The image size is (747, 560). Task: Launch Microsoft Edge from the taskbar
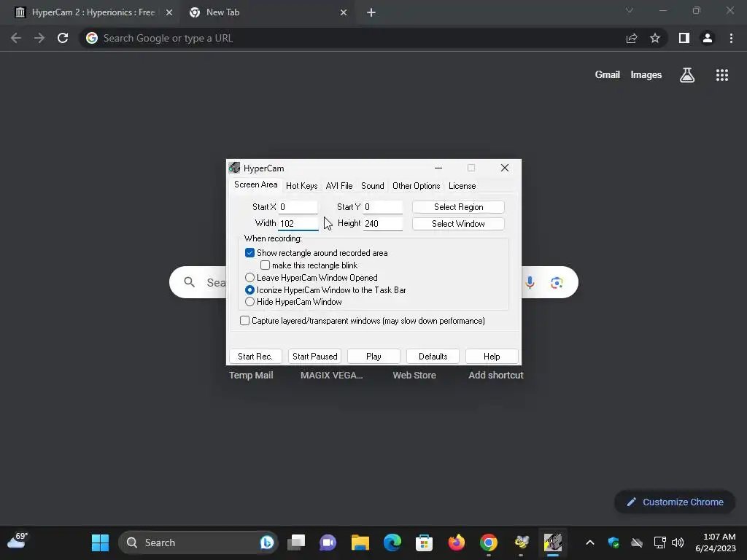(392, 542)
